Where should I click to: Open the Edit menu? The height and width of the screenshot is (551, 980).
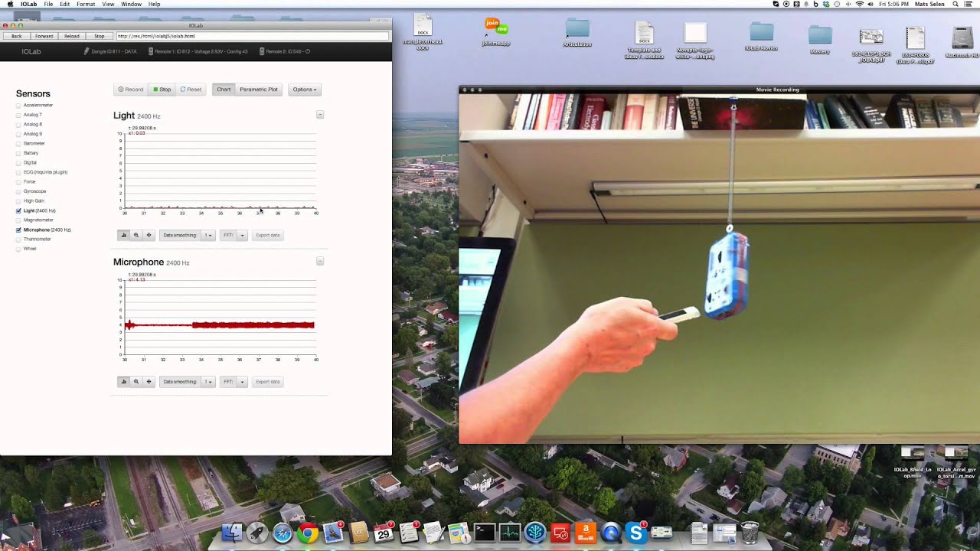coord(64,4)
